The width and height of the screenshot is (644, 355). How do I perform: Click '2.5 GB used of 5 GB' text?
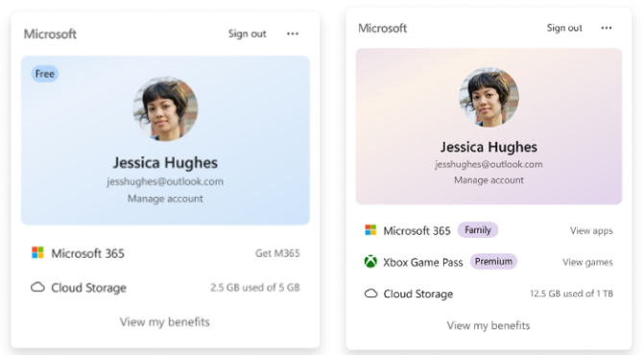click(255, 287)
